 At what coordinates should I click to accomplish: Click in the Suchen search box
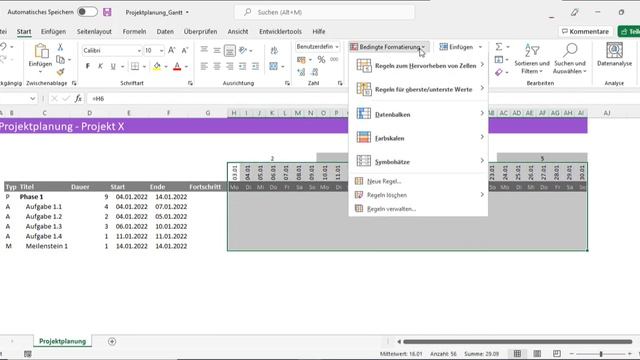pyautogui.click(x=324, y=12)
